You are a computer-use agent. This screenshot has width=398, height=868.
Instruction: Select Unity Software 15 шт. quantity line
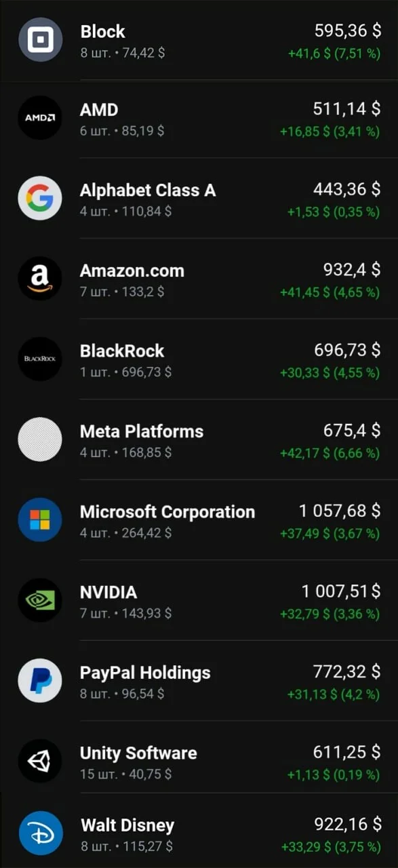(125, 774)
